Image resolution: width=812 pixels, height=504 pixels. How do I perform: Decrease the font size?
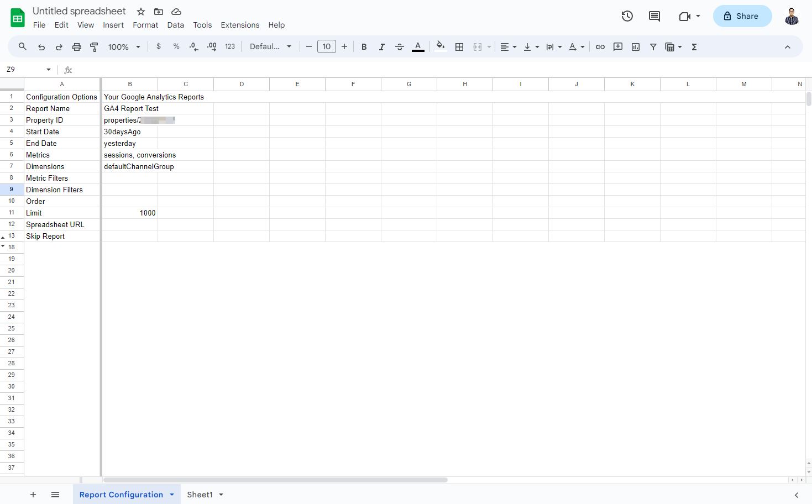pyautogui.click(x=309, y=47)
